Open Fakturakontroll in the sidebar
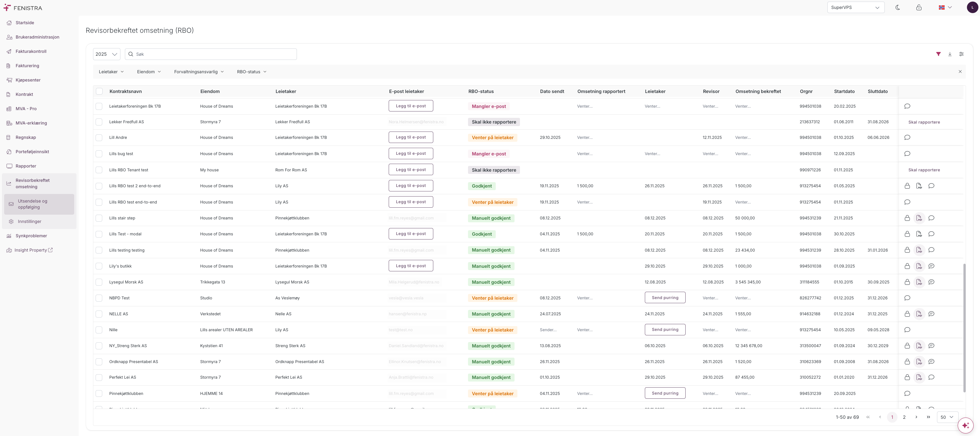The height and width of the screenshot is (436, 980). coord(31,51)
